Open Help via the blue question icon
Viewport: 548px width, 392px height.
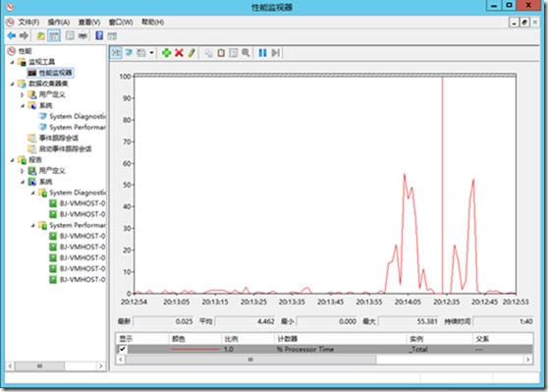click(99, 35)
